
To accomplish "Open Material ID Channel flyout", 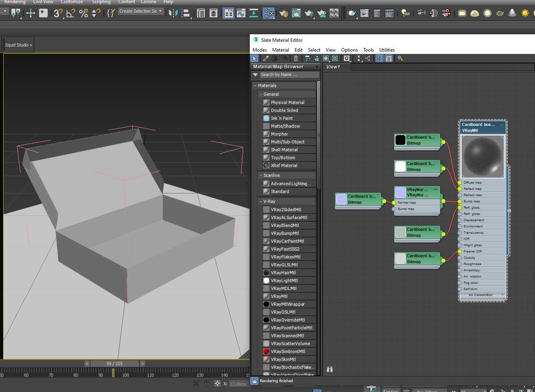I will pos(347,58).
